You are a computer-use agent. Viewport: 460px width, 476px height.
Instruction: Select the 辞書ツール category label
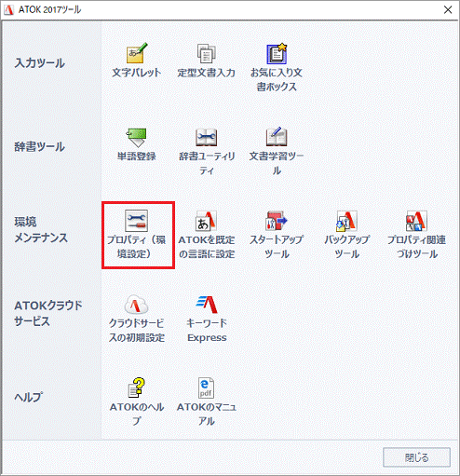(x=40, y=146)
